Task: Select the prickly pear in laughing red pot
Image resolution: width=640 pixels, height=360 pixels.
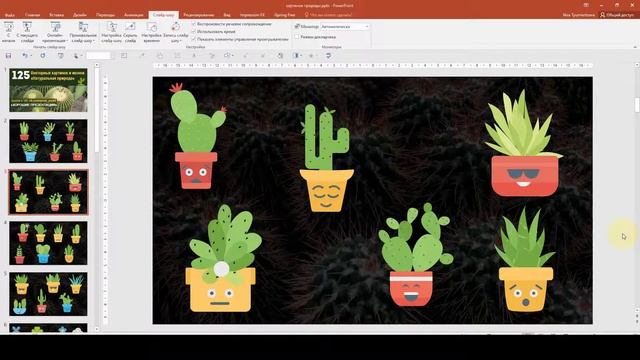Action: point(415,255)
